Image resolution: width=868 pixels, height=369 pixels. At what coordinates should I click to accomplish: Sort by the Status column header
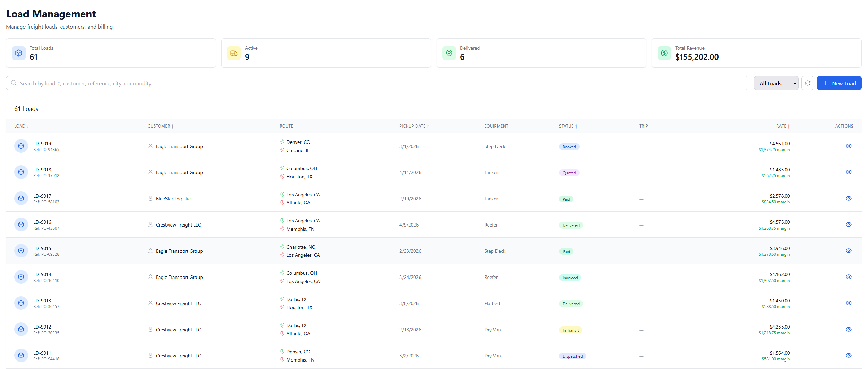[568, 126]
